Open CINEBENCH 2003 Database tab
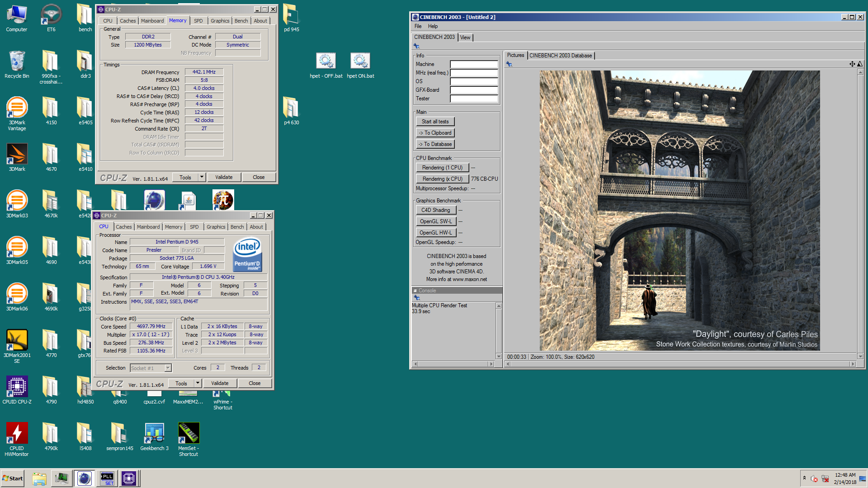The width and height of the screenshot is (868, 488). tap(561, 56)
